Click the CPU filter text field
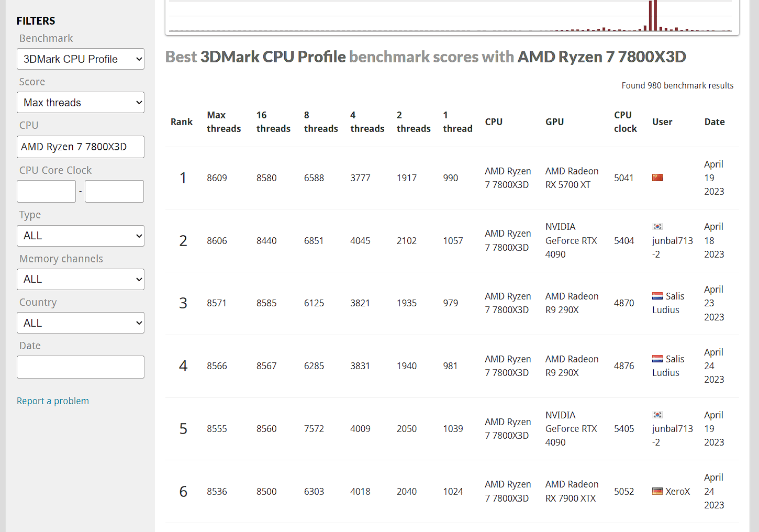This screenshot has width=759, height=532. click(81, 147)
